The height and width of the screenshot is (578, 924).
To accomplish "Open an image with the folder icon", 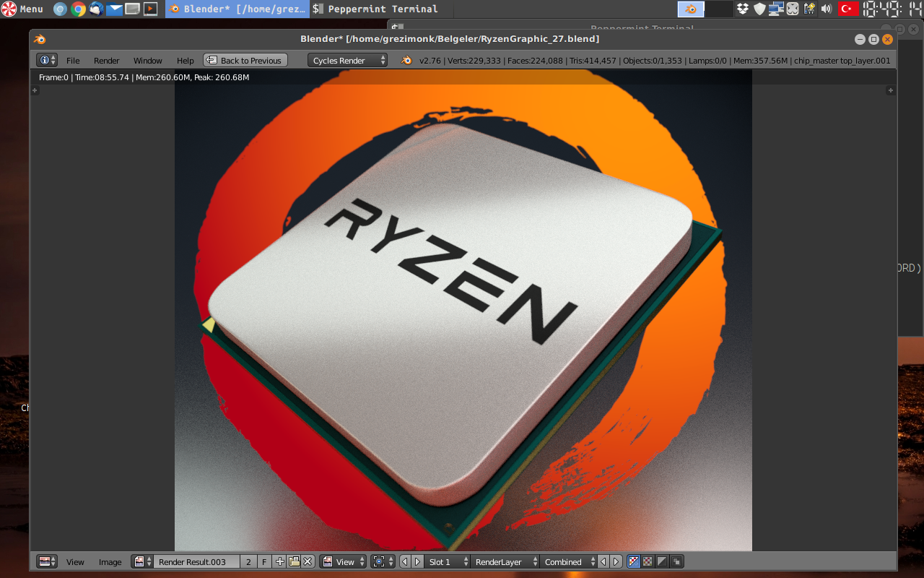I will 294,561.
